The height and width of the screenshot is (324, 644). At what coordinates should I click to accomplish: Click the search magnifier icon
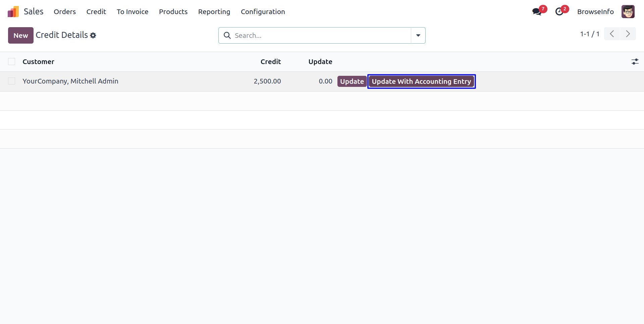(x=227, y=36)
